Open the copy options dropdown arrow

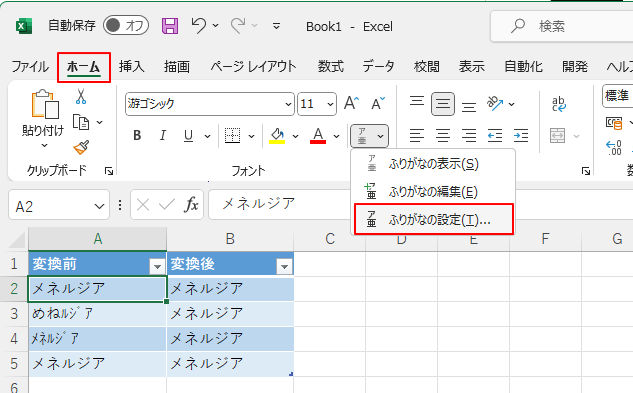pos(100,122)
